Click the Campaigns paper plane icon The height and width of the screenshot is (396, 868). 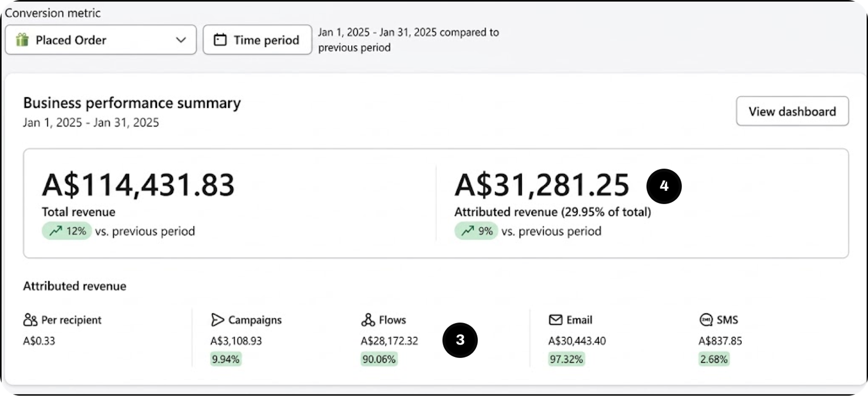(x=217, y=320)
